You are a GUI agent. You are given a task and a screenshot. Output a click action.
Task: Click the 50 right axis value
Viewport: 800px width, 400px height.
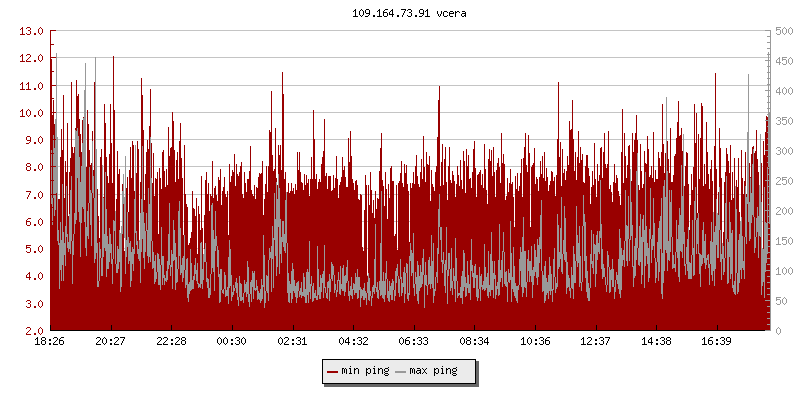[780, 301]
